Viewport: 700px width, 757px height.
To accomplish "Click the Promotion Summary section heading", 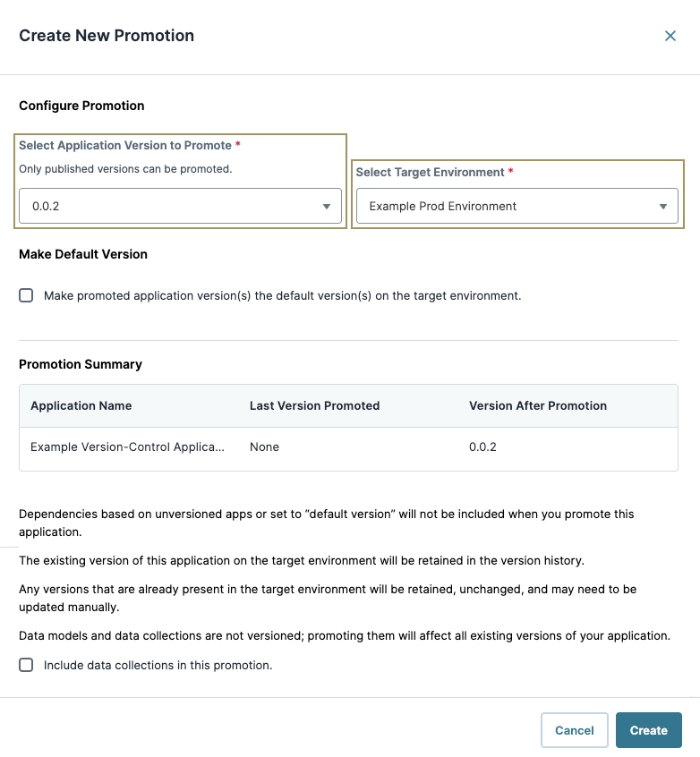I will tap(81, 364).
